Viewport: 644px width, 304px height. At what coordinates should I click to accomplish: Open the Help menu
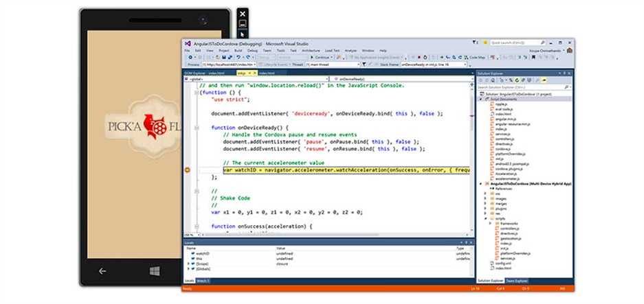click(x=383, y=51)
